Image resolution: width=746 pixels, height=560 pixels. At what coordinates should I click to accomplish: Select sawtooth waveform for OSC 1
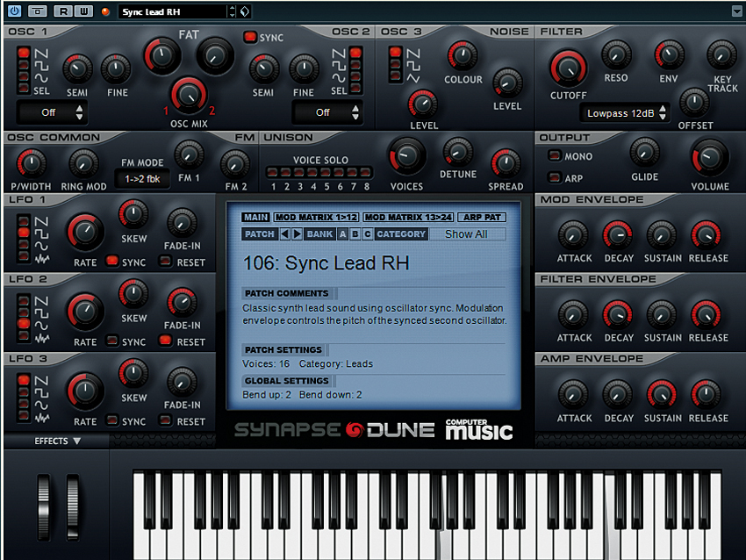click(24, 53)
